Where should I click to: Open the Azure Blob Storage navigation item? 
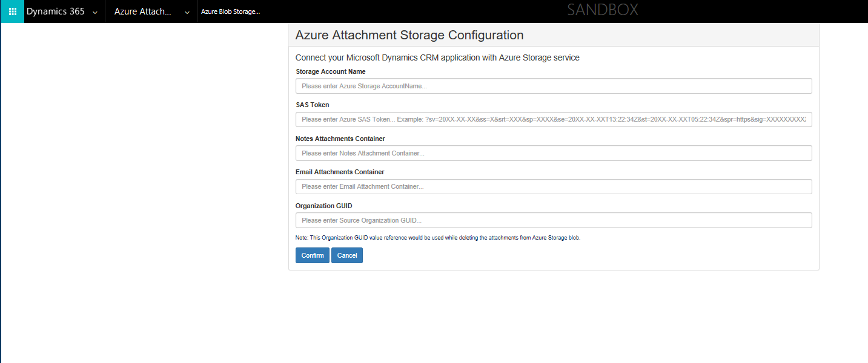tap(230, 11)
